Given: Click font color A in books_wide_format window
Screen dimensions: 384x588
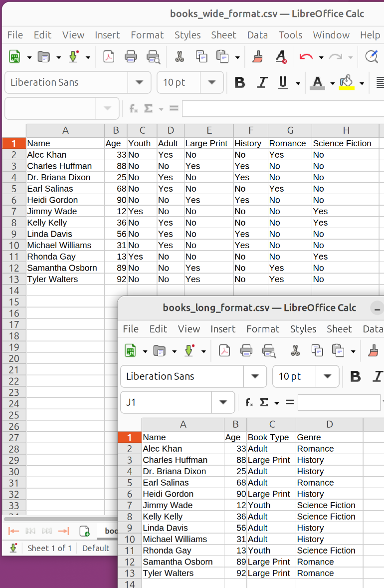Looking at the screenshot, I should pos(317,82).
